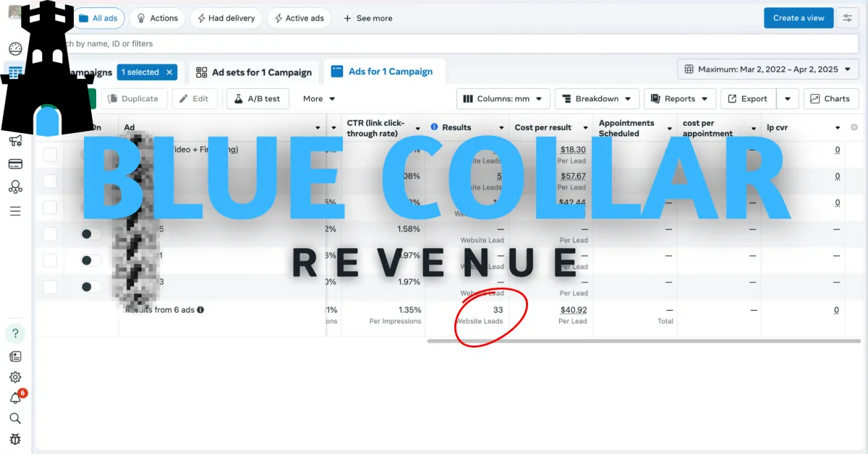Open the account overview gauge icon
This screenshot has height=454, width=868.
[15, 49]
